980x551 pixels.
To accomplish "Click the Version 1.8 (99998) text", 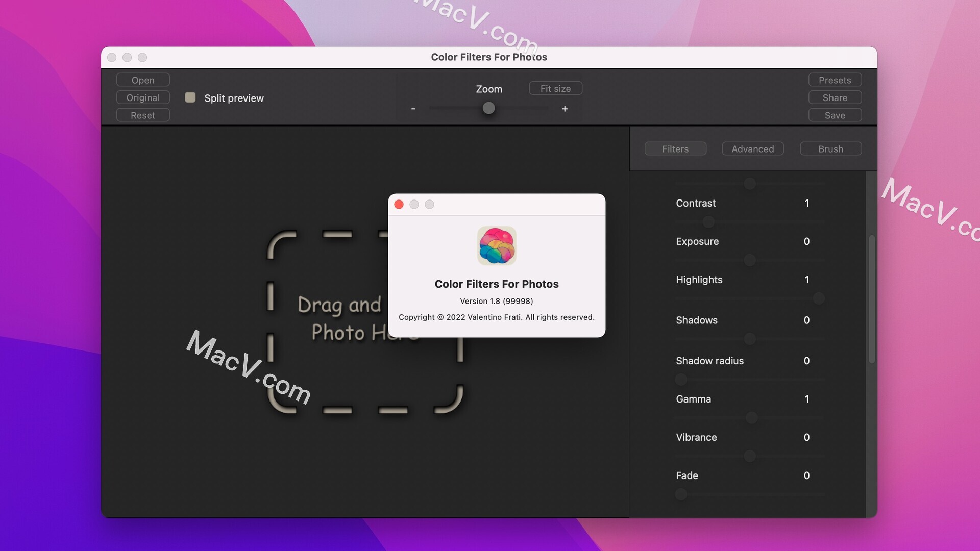I will tap(497, 301).
